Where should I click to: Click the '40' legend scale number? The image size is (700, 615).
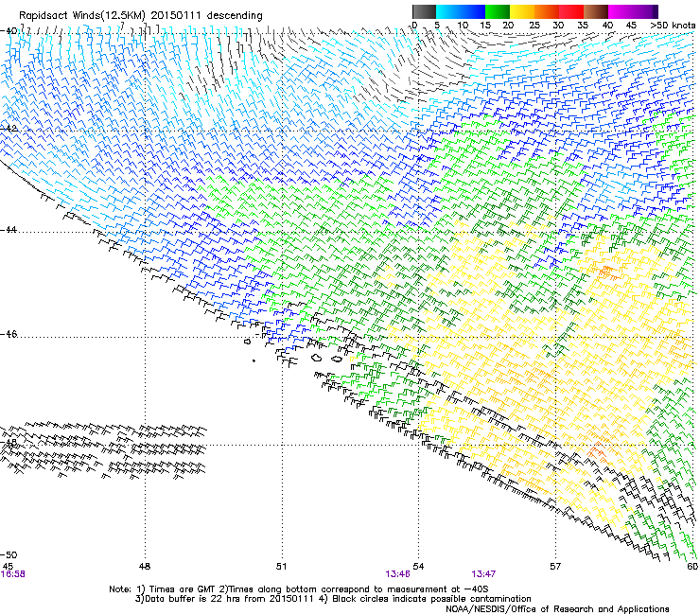click(x=607, y=26)
